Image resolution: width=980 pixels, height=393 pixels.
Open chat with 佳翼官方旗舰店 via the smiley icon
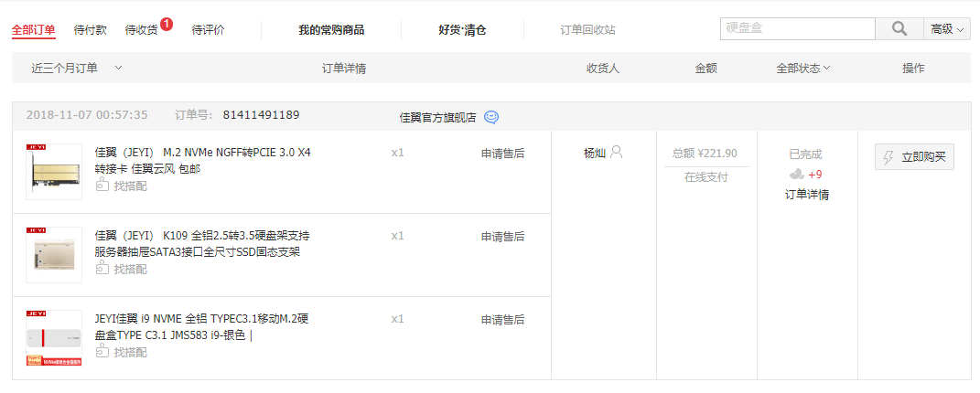[x=492, y=117]
